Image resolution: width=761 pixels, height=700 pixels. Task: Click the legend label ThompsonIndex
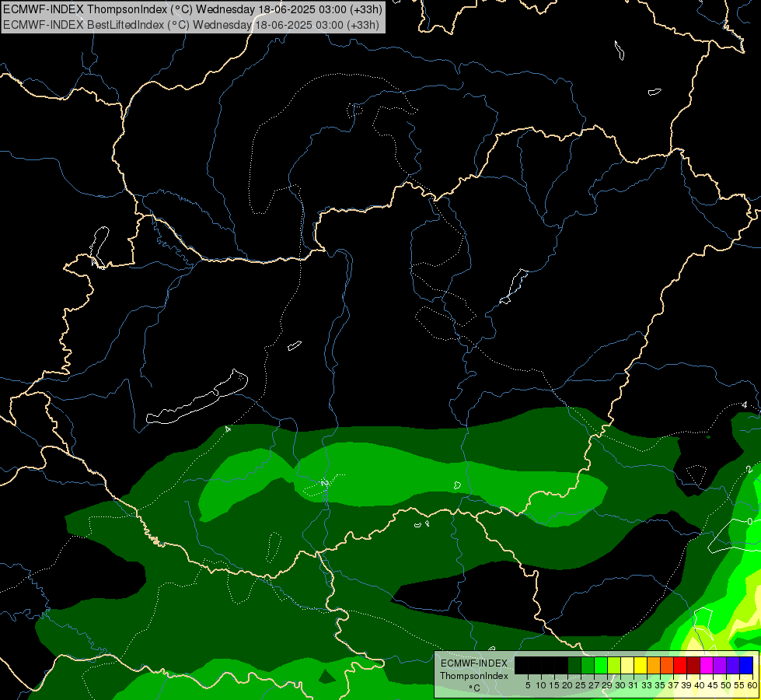tap(474, 676)
